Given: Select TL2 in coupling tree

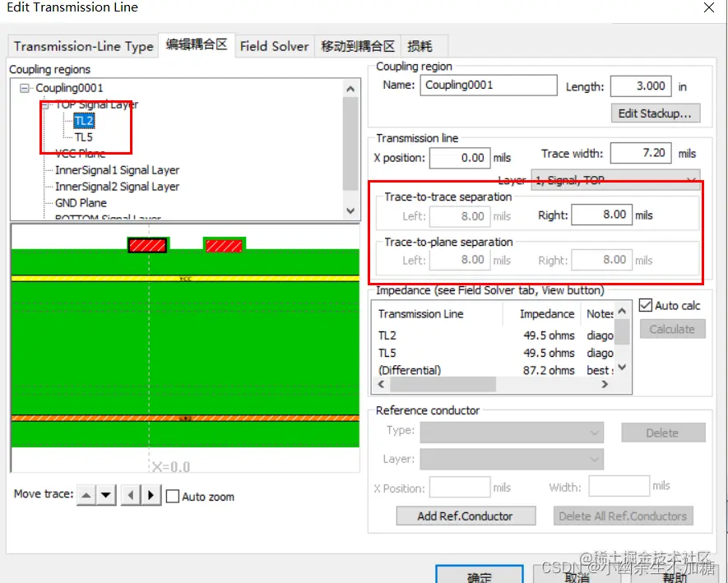Looking at the screenshot, I should (x=84, y=121).
